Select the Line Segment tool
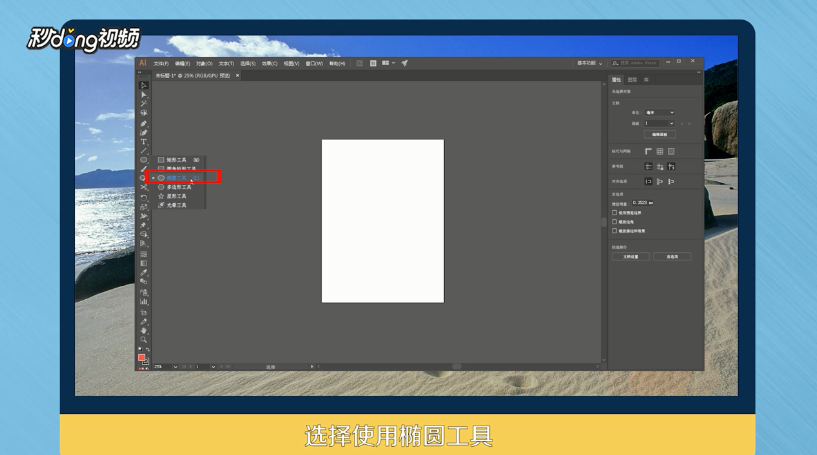This screenshot has width=817, height=455. [144, 151]
